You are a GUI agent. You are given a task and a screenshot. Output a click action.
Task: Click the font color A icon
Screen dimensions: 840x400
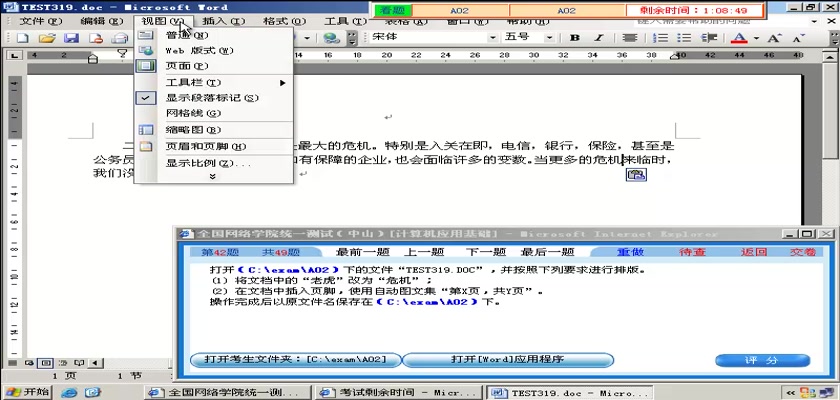pyautogui.click(x=739, y=38)
